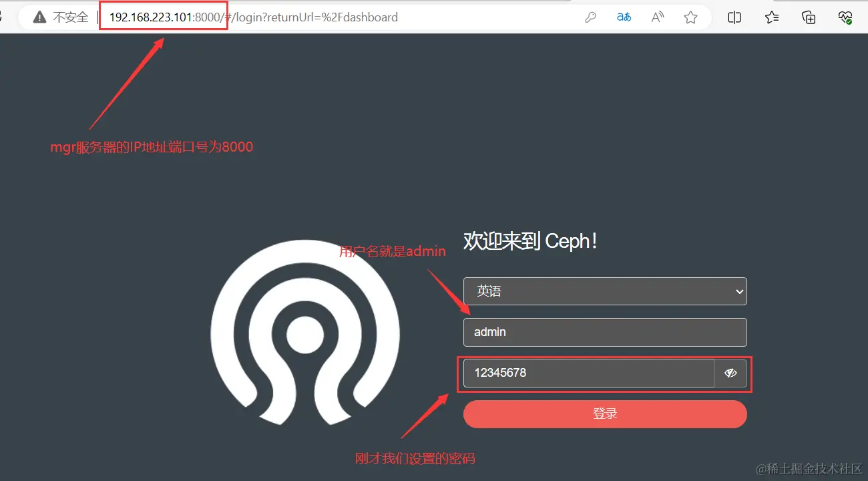This screenshot has width=868, height=481.
Task: Click the 欢迎来到 Ceph! heading
Action: coord(530,241)
